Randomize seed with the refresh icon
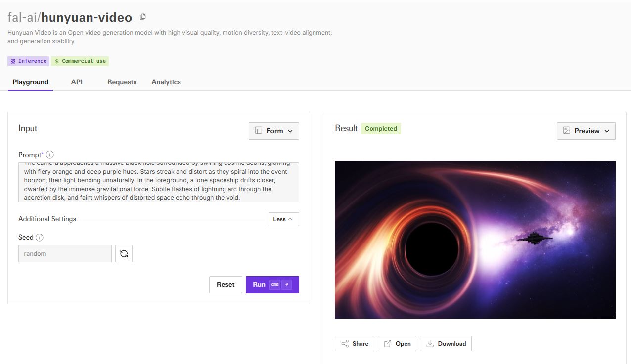 (124, 254)
